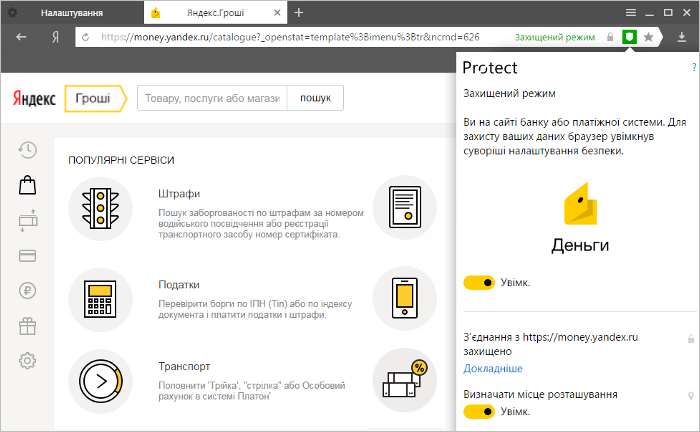Open the shopping bag sidebar icon

27,185
